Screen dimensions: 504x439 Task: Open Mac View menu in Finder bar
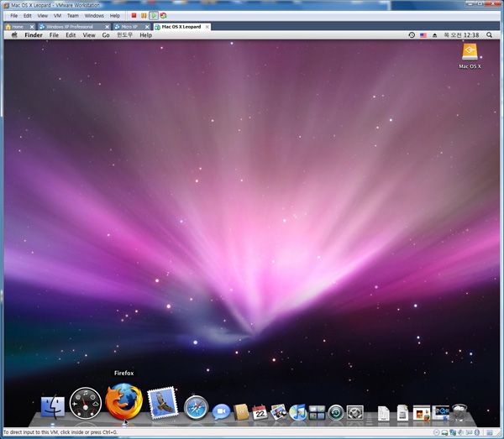click(89, 35)
